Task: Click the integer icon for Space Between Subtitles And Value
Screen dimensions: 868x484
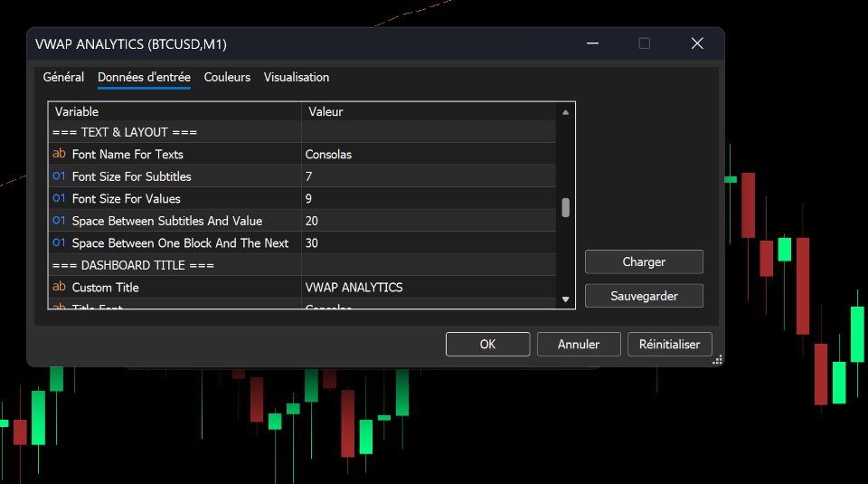Action: (x=59, y=220)
